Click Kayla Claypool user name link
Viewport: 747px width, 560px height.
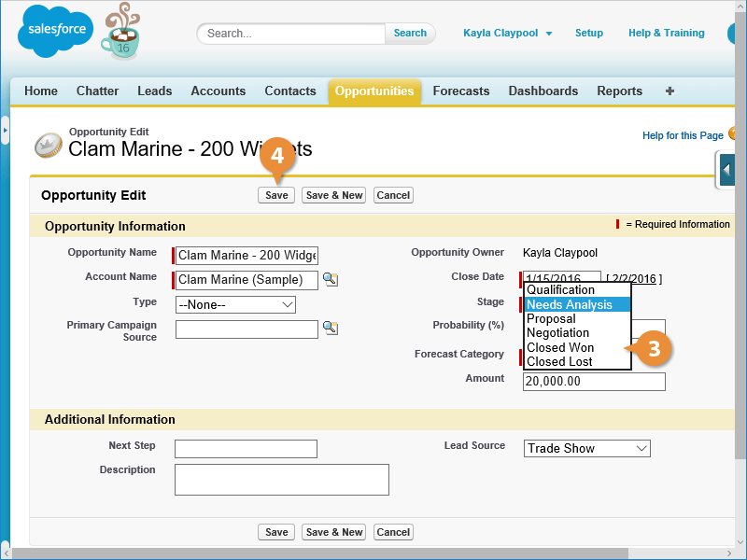[x=500, y=33]
